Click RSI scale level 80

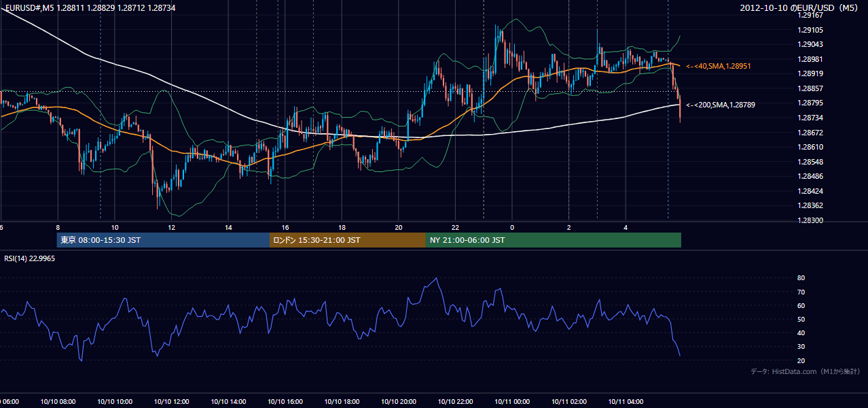point(801,278)
